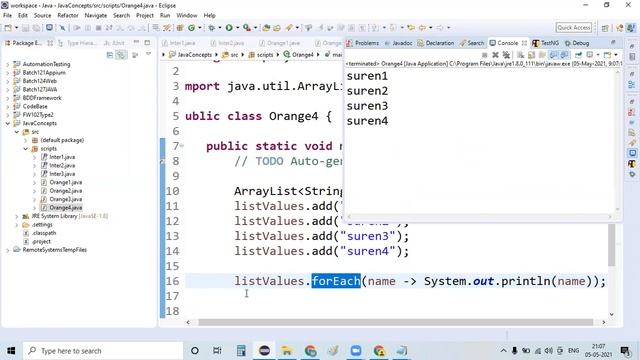This screenshot has height=360, width=640.
Task: Toggle Show Console on standard output change
Action: 553,55
